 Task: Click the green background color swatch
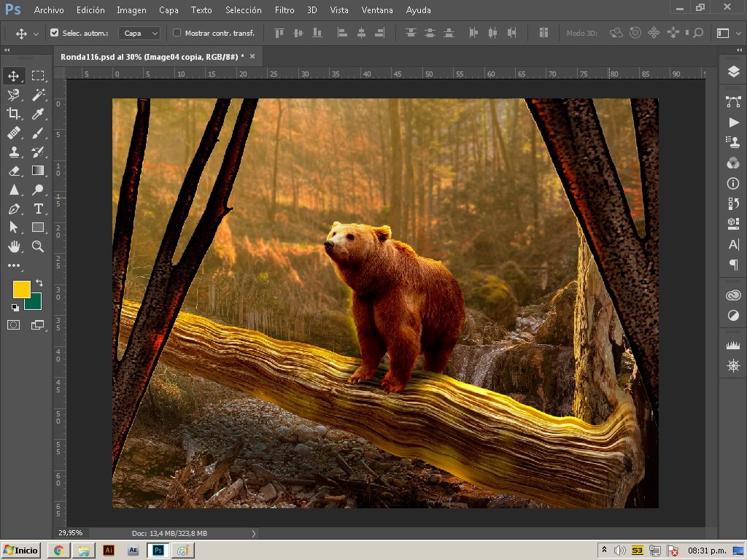35,303
